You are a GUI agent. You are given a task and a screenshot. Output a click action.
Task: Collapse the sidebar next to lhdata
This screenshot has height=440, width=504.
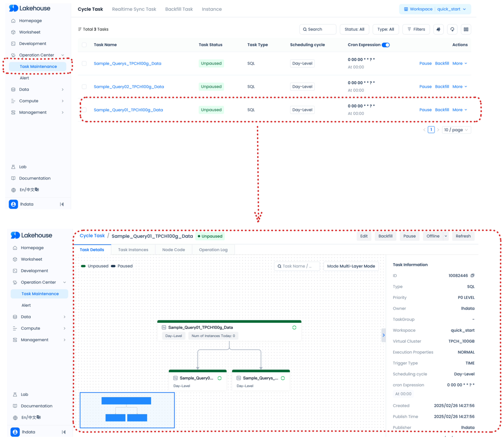[62, 204]
